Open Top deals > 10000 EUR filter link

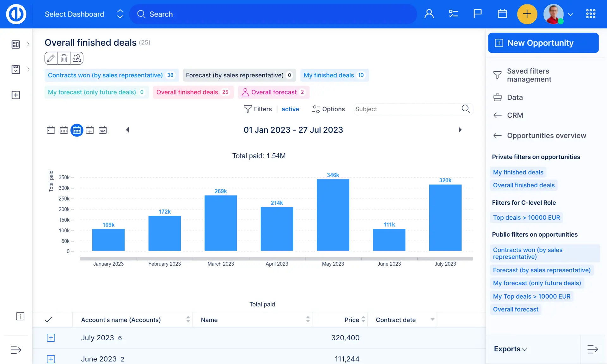526,217
